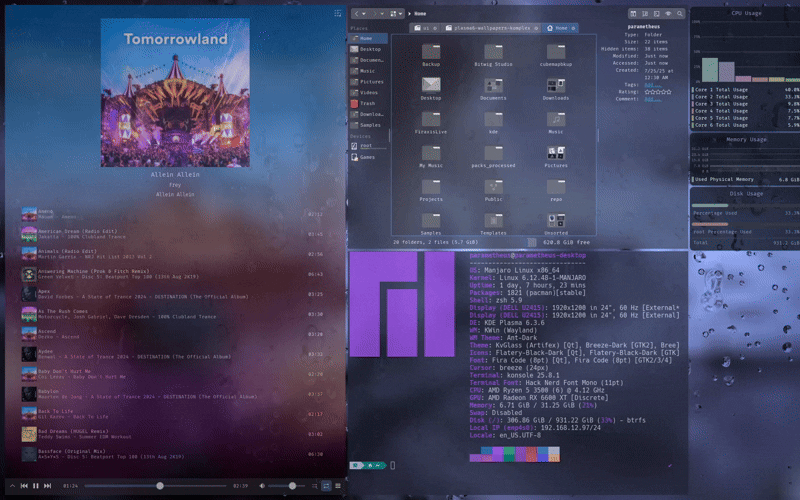Mute audio with the volume speaker icon
This screenshot has height=500, width=800.
262,486
